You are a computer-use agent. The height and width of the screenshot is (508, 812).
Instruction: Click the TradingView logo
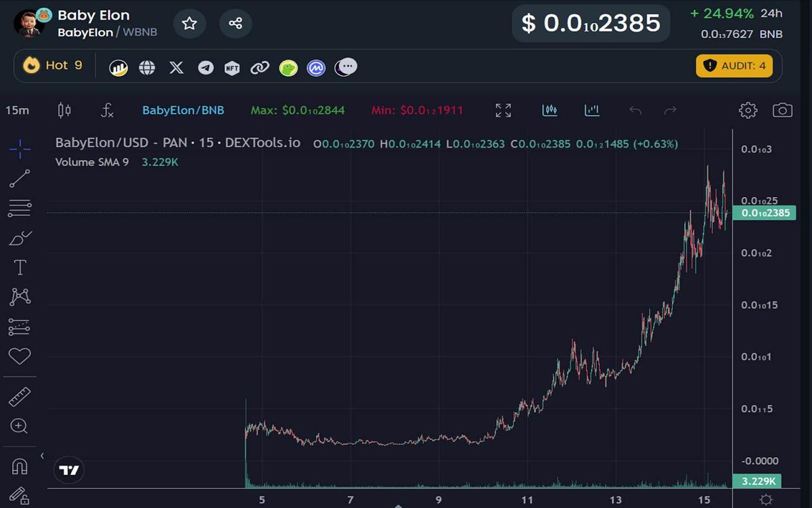[x=69, y=470]
